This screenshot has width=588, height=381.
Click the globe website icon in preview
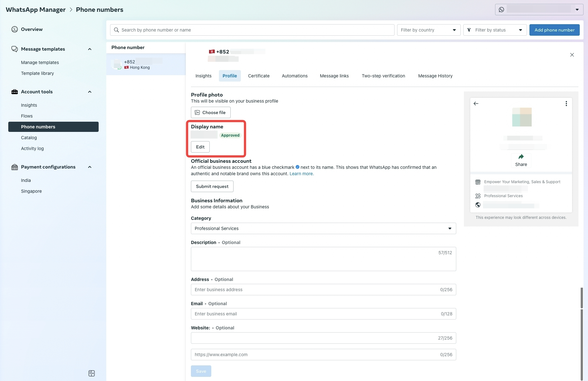[478, 205]
